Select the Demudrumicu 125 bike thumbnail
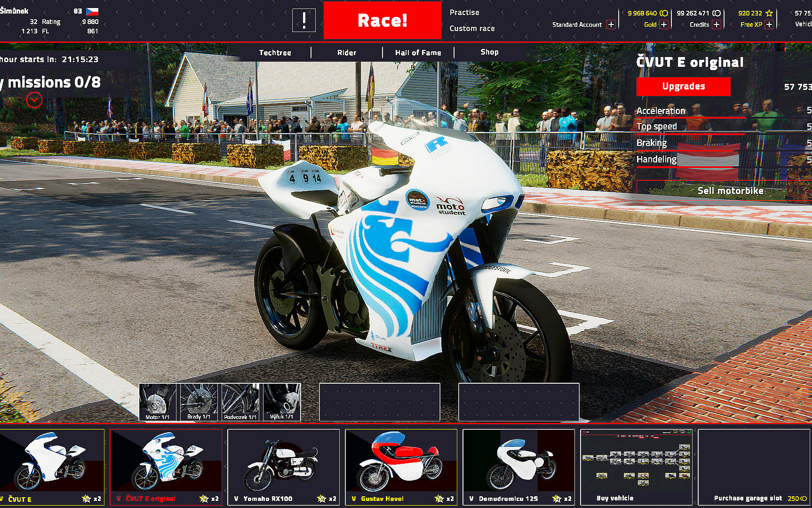Viewport: 812px width, 508px height. 518,467
